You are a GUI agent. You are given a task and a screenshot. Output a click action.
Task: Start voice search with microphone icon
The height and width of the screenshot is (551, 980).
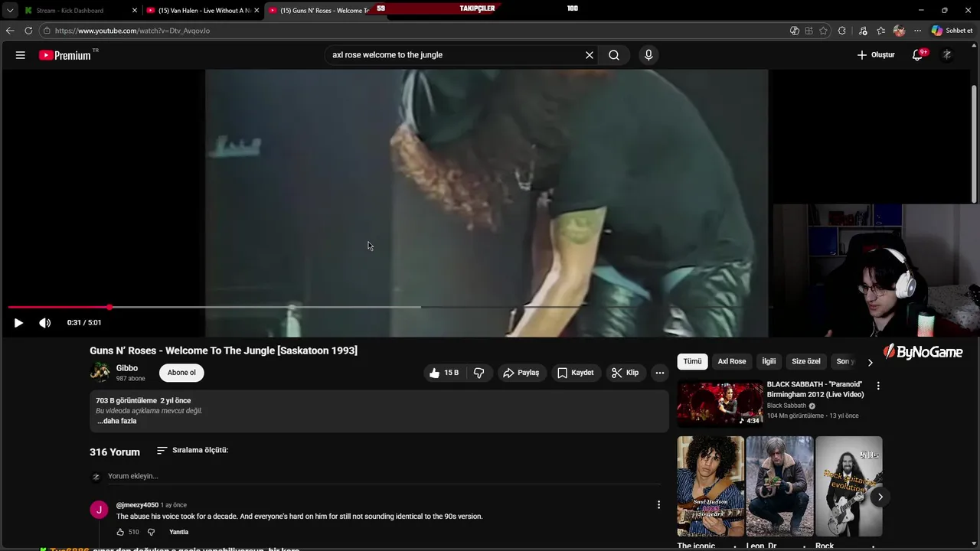(648, 55)
